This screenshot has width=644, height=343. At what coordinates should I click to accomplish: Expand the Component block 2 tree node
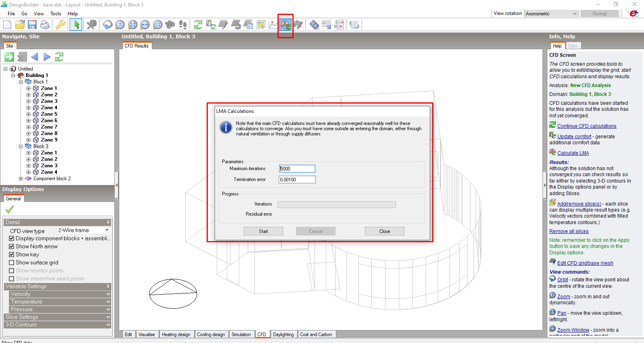tap(21, 179)
